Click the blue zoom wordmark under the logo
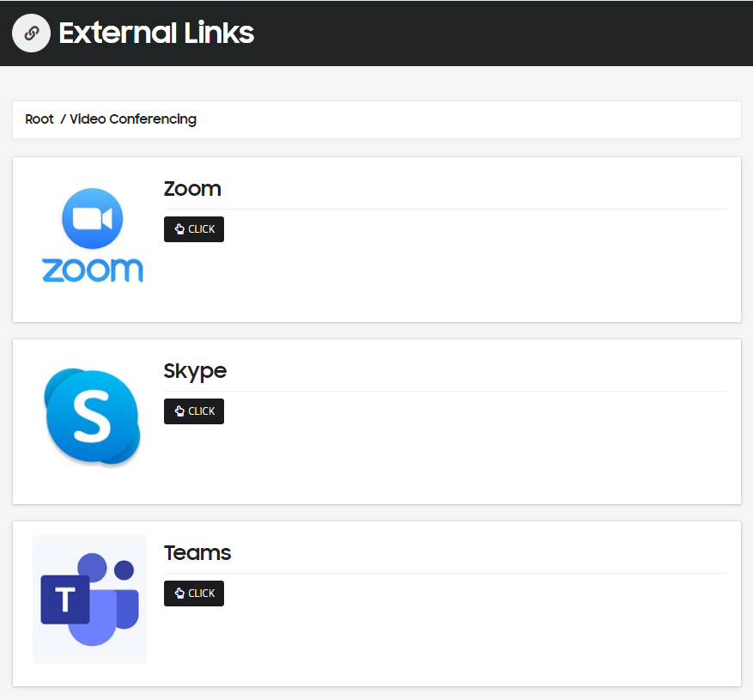Screen dimensions: 753x700 tap(93, 270)
